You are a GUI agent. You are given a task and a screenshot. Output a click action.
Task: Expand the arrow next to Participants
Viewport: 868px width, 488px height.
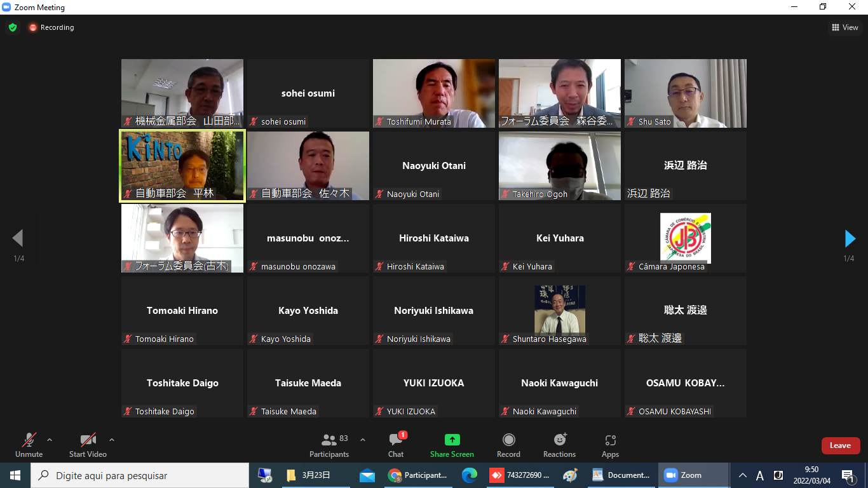point(363,440)
